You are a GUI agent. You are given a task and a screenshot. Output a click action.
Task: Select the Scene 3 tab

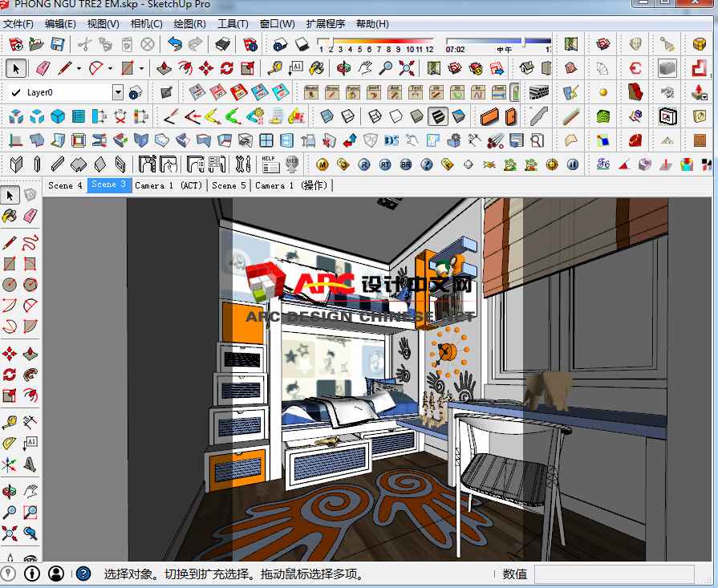coord(109,185)
